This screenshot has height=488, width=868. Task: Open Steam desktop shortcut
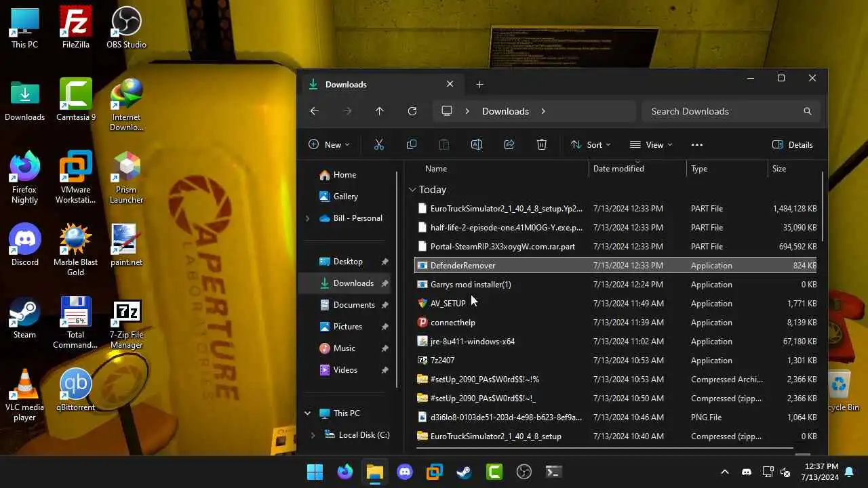pyautogui.click(x=24, y=318)
